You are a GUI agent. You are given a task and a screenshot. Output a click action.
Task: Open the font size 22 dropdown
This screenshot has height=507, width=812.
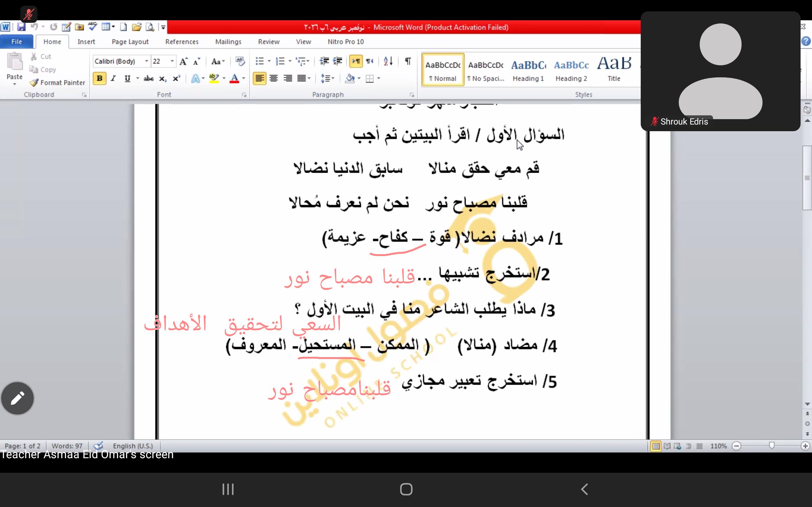coord(172,61)
